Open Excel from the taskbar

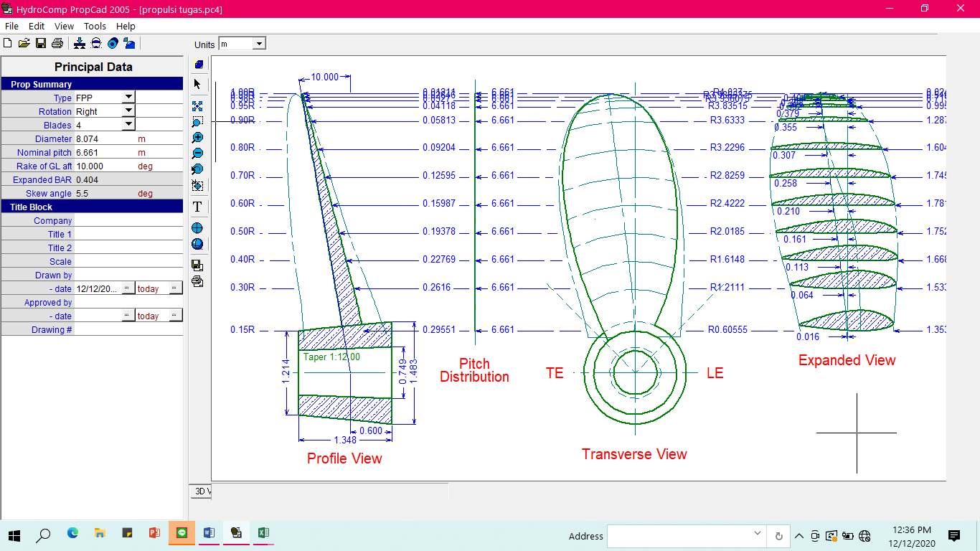(x=263, y=533)
